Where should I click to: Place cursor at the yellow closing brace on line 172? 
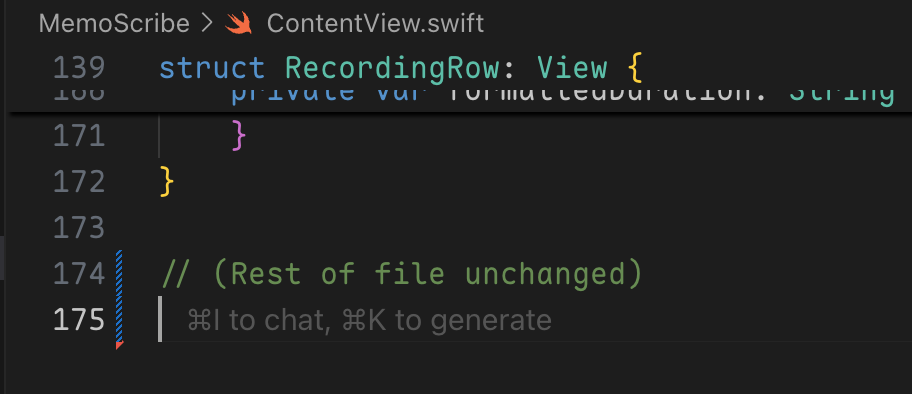pyautogui.click(x=166, y=182)
